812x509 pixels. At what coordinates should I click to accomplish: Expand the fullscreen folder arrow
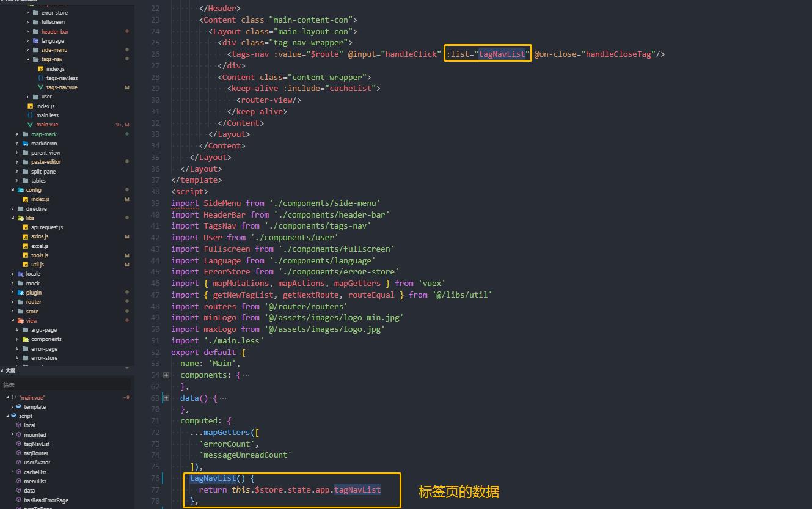(x=28, y=22)
